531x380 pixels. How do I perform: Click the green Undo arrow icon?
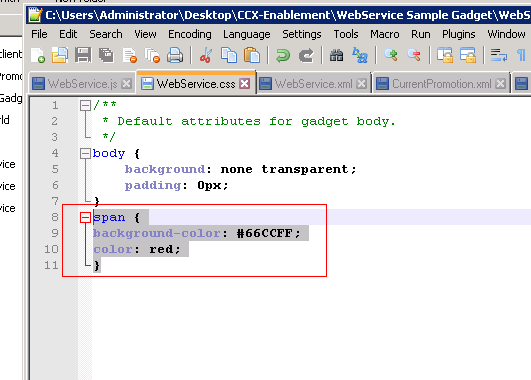click(283, 55)
